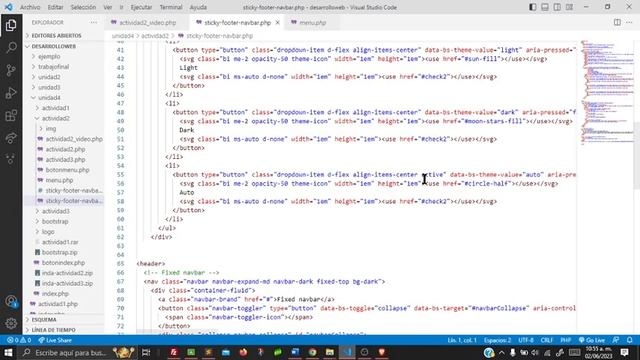Click the Lín. 1, col. 1 status entry

point(462,340)
